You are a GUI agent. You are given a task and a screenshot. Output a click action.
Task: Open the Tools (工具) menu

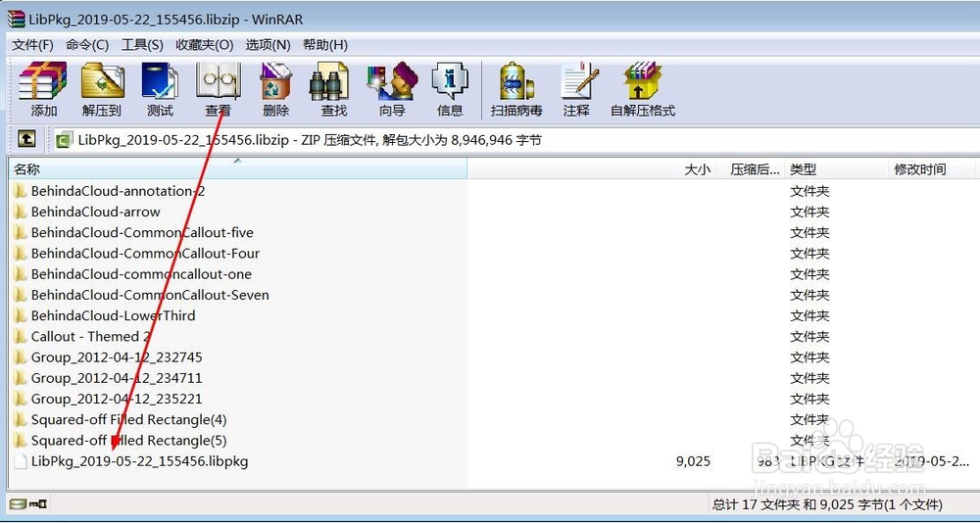pos(142,45)
